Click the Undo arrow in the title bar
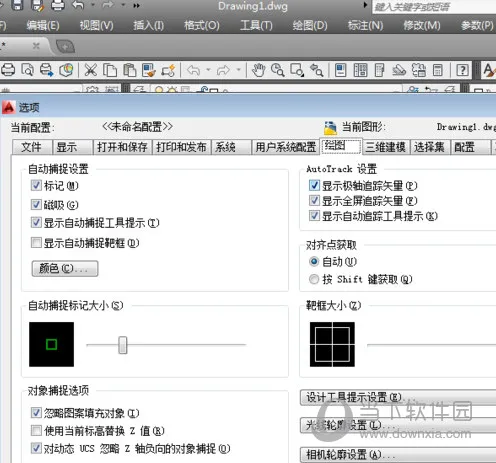The height and width of the screenshot is (463, 496). [78, 5]
